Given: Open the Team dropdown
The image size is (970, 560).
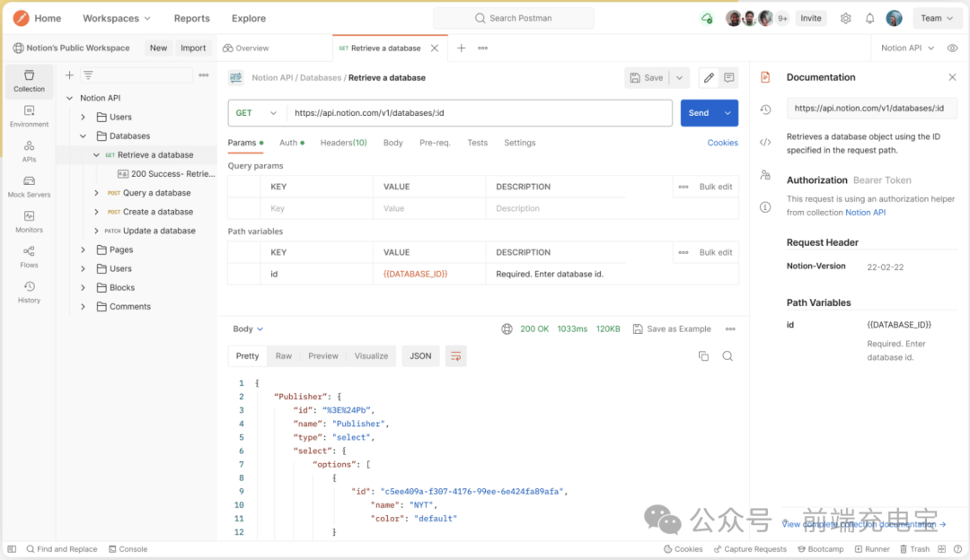Looking at the screenshot, I should tap(937, 19).
